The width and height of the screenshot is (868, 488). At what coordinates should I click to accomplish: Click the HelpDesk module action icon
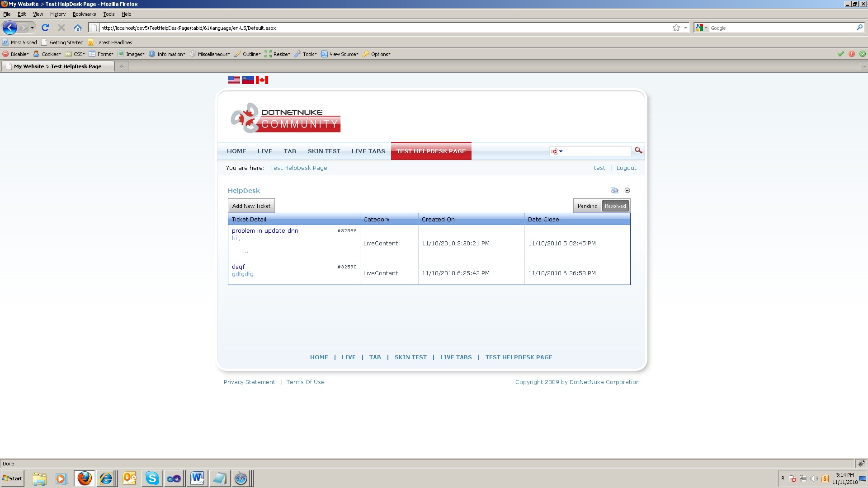pyautogui.click(x=614, y=191)
